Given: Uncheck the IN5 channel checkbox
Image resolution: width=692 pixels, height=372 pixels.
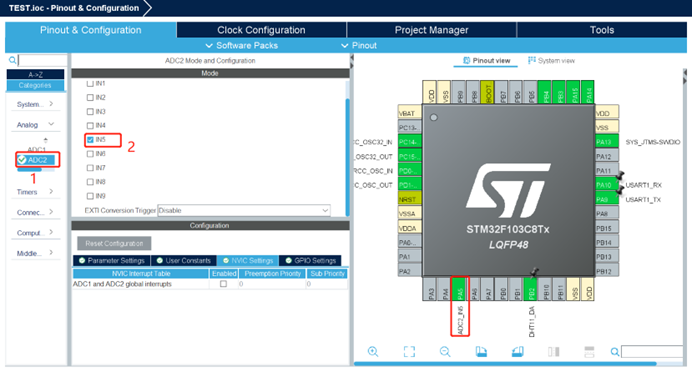Looking at the screenshot, I should (x=90, y=139).
